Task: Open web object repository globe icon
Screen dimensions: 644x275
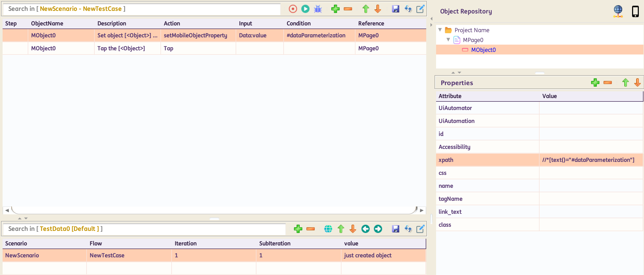Action: click(618, 11)
